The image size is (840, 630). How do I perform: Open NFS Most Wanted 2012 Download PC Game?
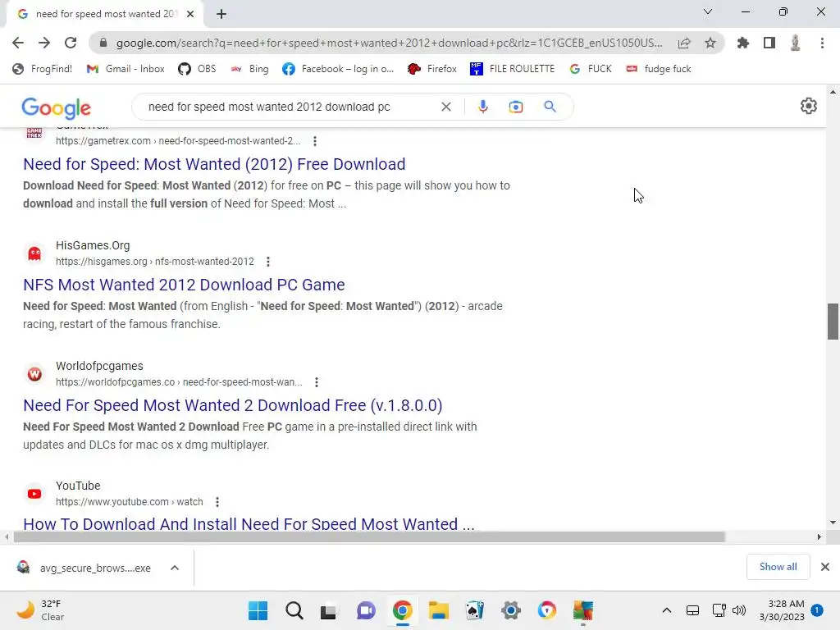tap(184, 285)
